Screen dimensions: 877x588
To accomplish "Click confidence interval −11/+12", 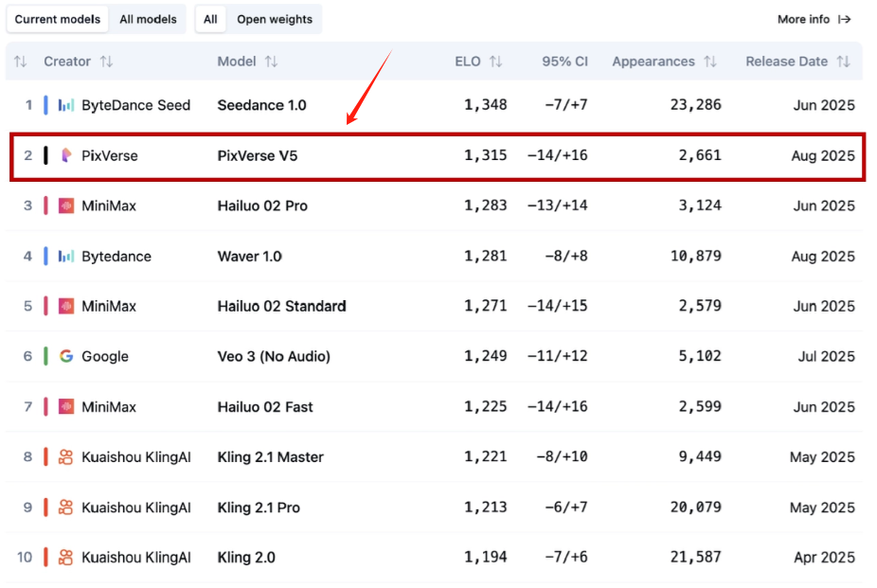I will click(558, 356).
